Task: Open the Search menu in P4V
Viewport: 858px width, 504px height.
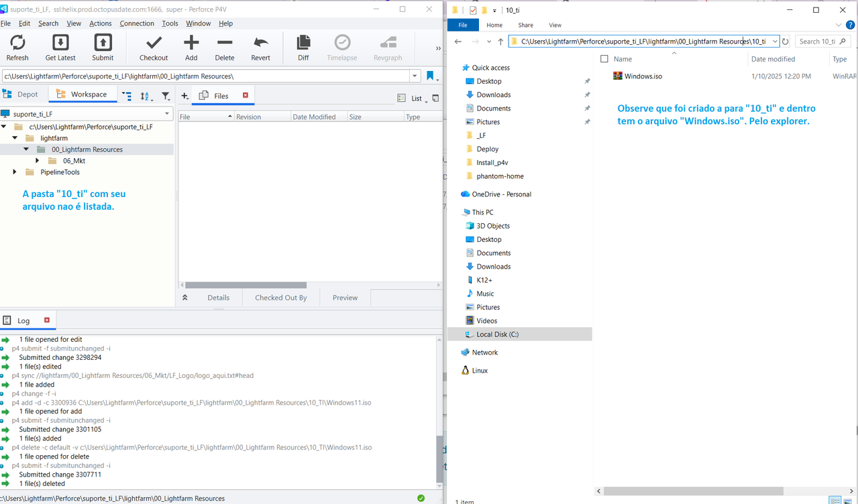Action: click(48, 23)
